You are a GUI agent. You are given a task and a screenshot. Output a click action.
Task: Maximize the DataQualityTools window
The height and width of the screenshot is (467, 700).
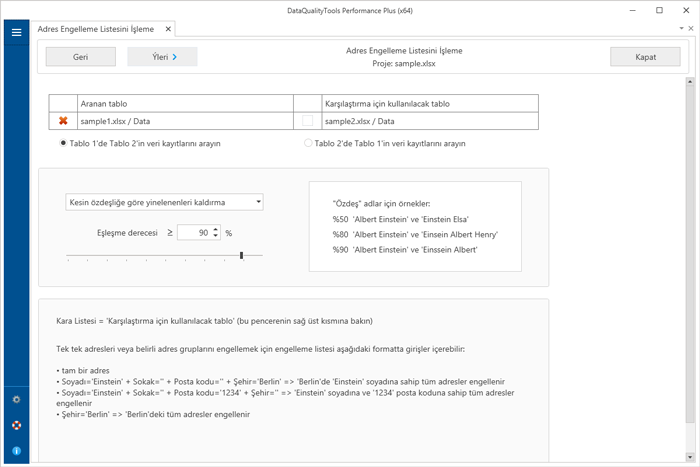click(x=659, y=10)
